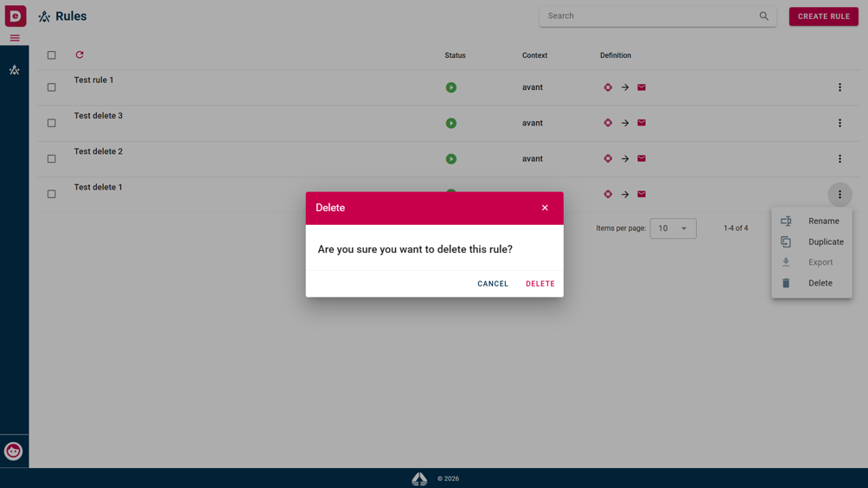Screen dimensions: 868x488
Task: Open the three-dot menu for Test delete 1
Action: click(839, 195)
